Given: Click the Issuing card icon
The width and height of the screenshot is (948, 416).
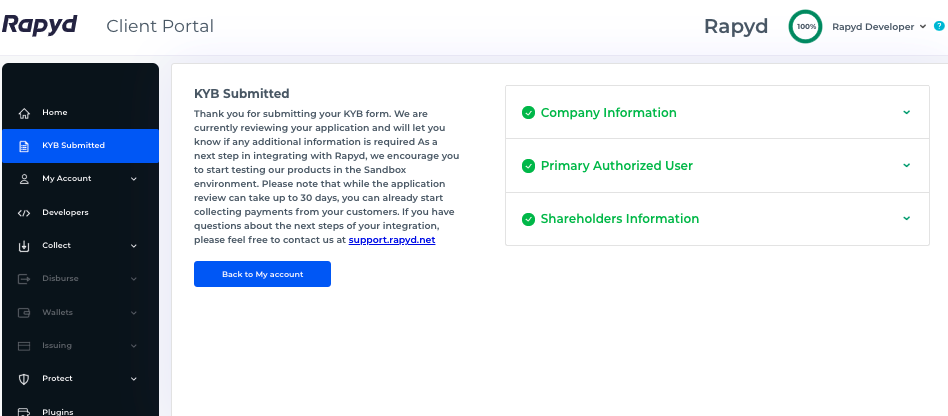Looking at the screenshot, I should tap(24, 346).
